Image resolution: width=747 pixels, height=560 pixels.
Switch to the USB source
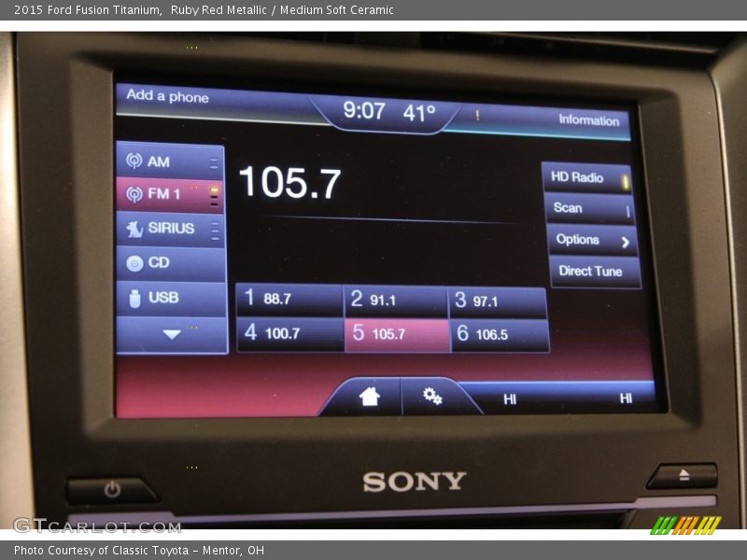[171, 299]
